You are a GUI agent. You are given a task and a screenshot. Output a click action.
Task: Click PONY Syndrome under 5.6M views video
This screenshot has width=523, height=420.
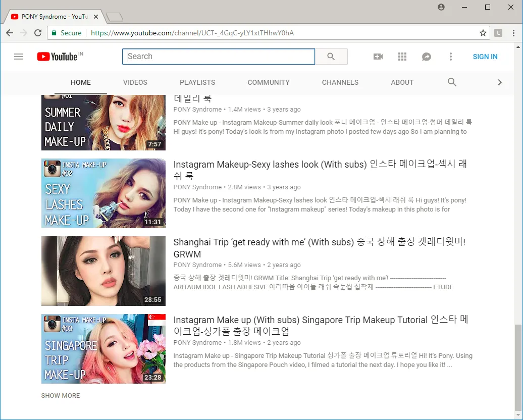(x=197, y=265)
